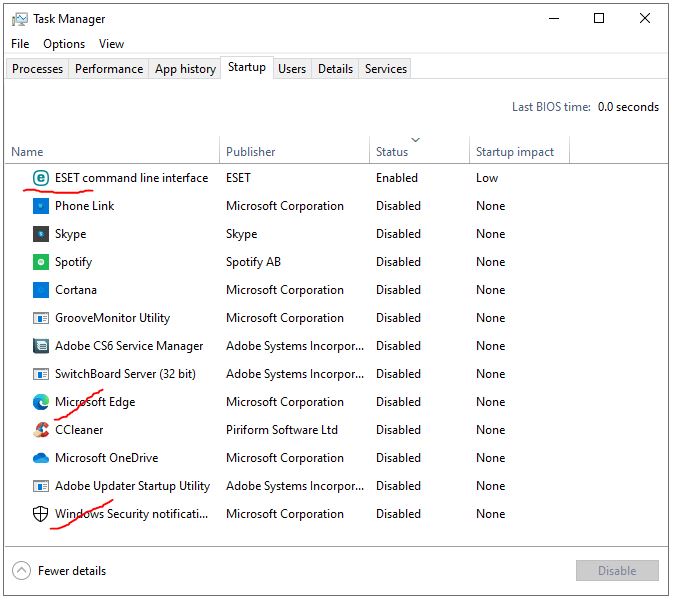Close the Task Manager window
Image resolution: width=674 pixels, height=600 pixels.
click(644, 18)
